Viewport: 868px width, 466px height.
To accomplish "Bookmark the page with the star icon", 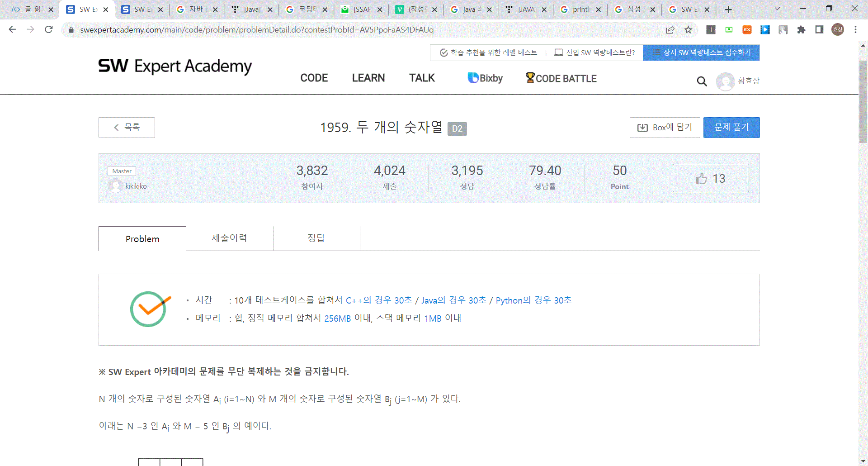I will coord(689,30).
